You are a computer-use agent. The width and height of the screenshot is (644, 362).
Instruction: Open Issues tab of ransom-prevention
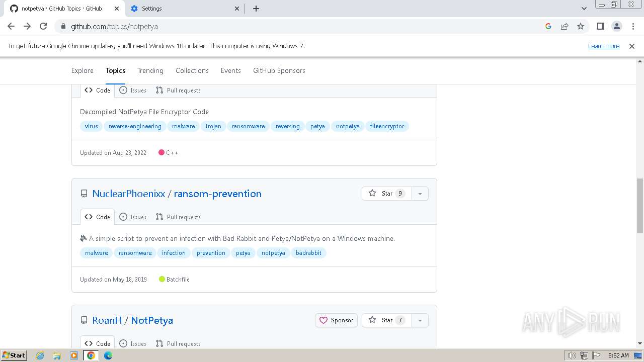(133, 217)
